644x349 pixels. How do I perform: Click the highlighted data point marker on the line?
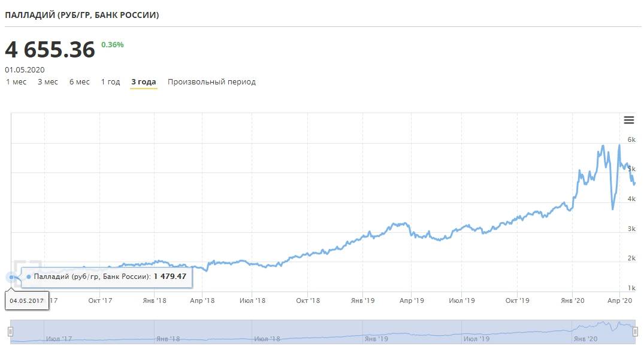pyautogui.click(x=11, y=277)
